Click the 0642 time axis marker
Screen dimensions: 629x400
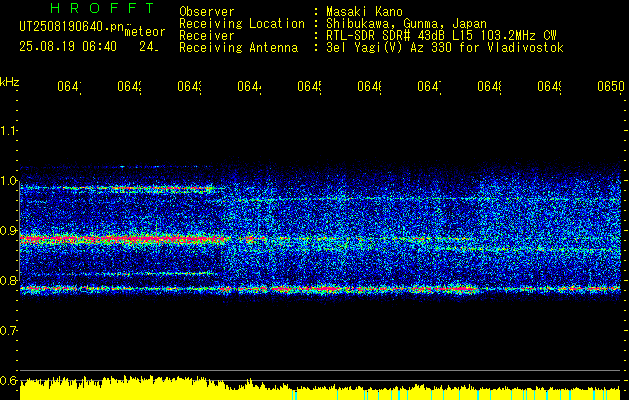click(x=130, y=87)
